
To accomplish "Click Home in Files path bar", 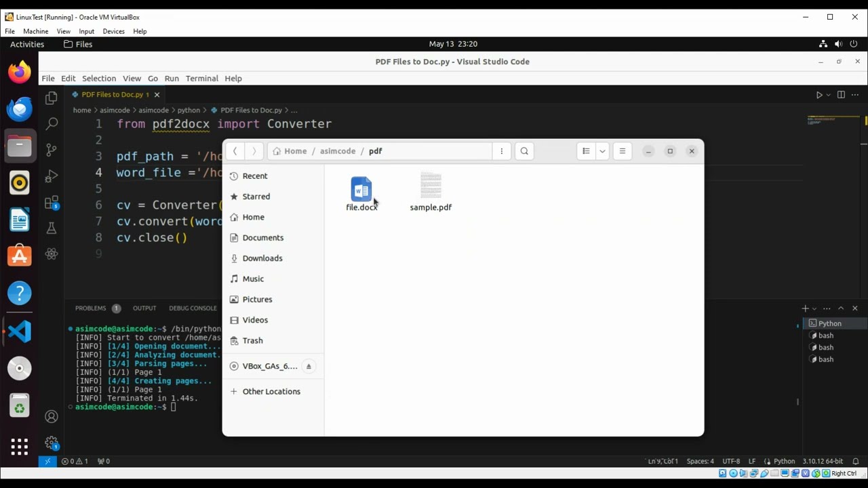I will [290, 151].
